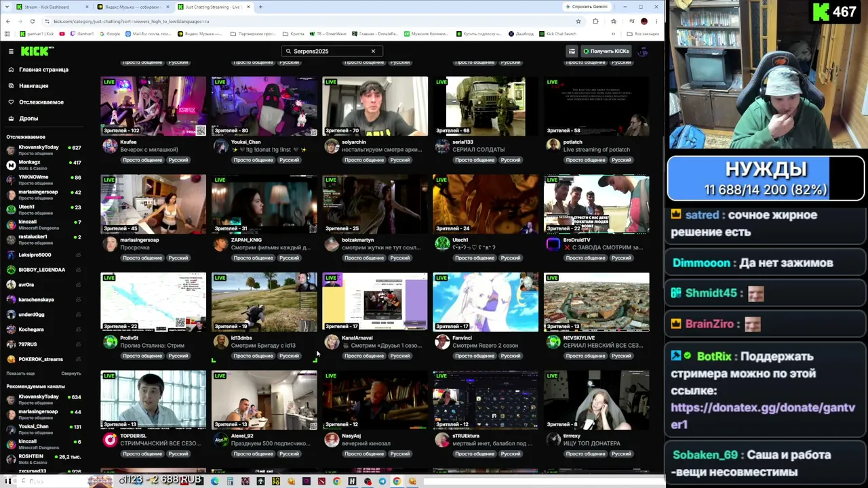Open YNKNOWme followed channel
This screenshot has height=488, width=868.
pyautogui.click(x=43, y=180)
